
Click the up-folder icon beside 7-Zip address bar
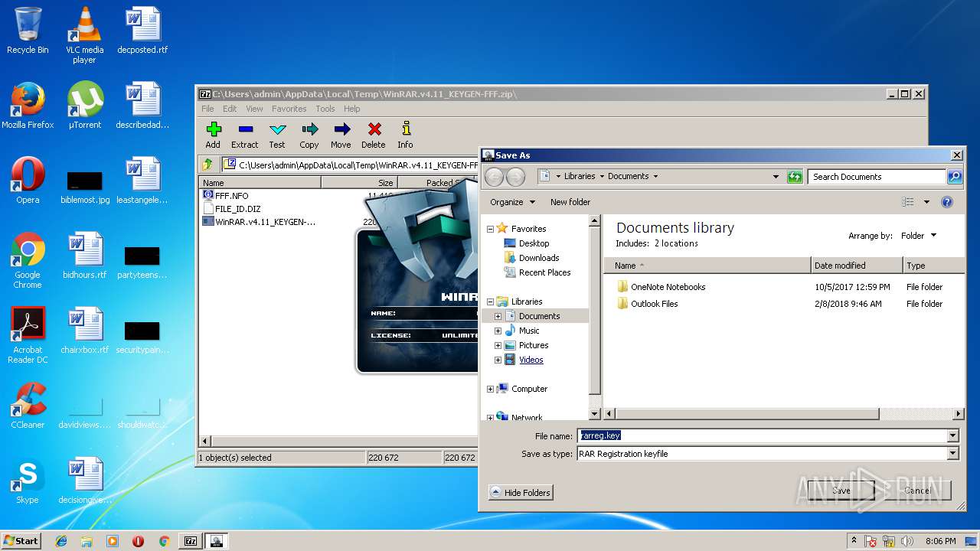pos(207,165)
